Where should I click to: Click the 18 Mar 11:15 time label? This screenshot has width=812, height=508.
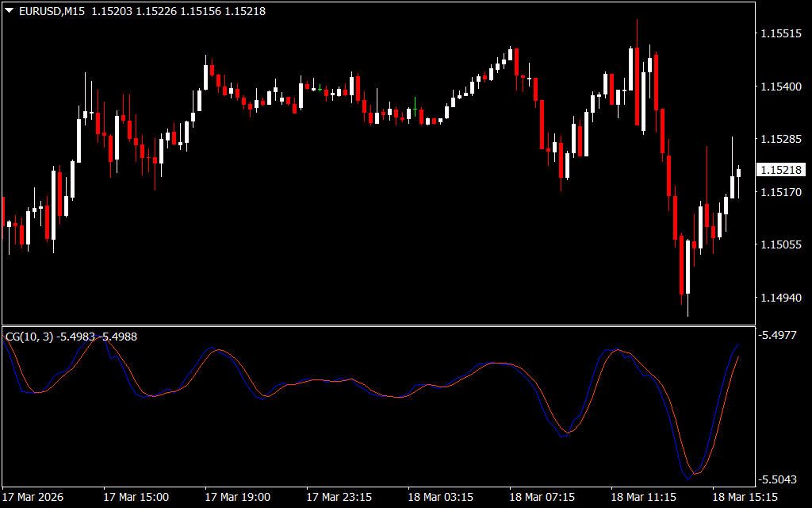click(x=643, y=497)
